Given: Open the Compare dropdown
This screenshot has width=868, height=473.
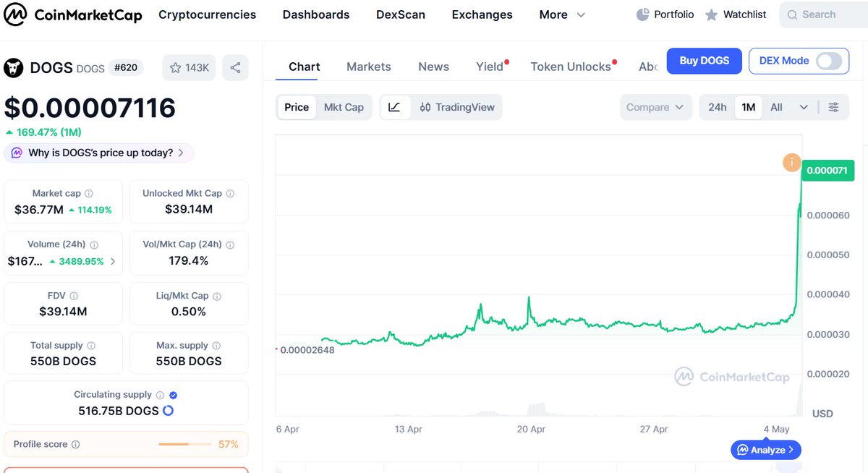Looking at the screenshot, I should pos(655,107).
